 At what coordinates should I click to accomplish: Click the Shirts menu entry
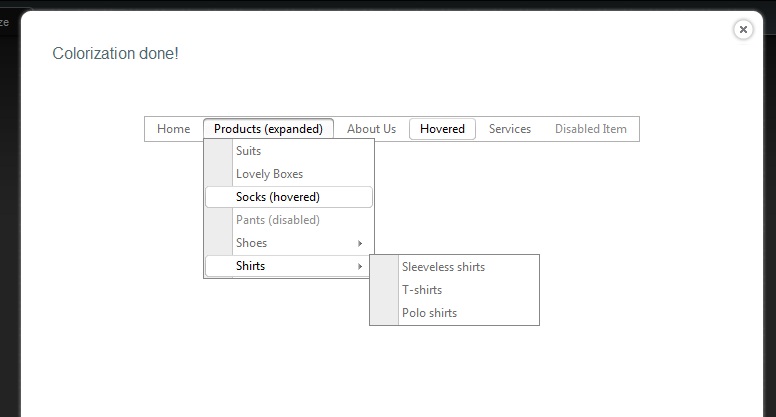(x=250, y=266)
